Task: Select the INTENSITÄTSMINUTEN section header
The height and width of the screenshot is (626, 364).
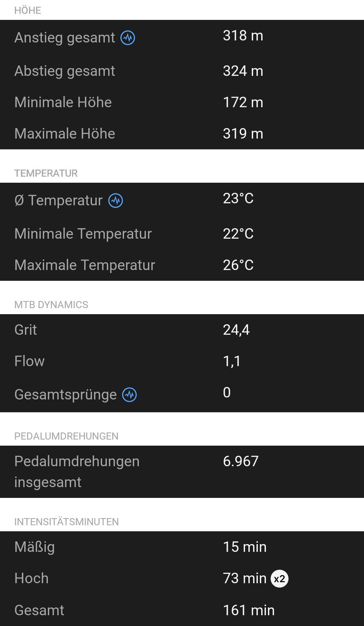Action: (66, 522)
